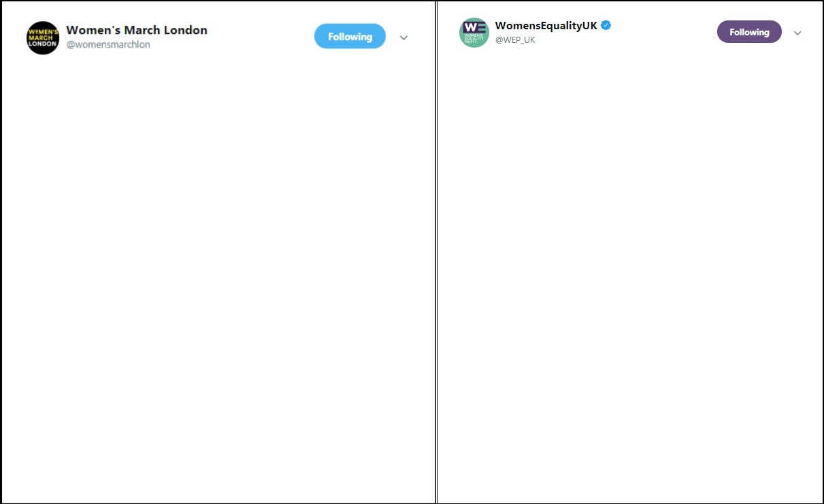Unfollow Women's March London via its Following button
The width and height of the screenshot is (824, 504).
click(x=350, y=36)
